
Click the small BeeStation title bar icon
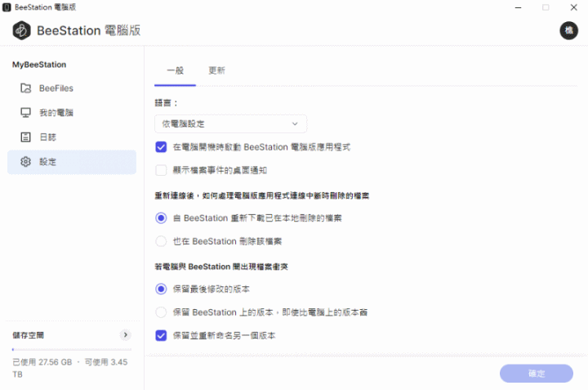pyautogui.click(x=7, y=7)
